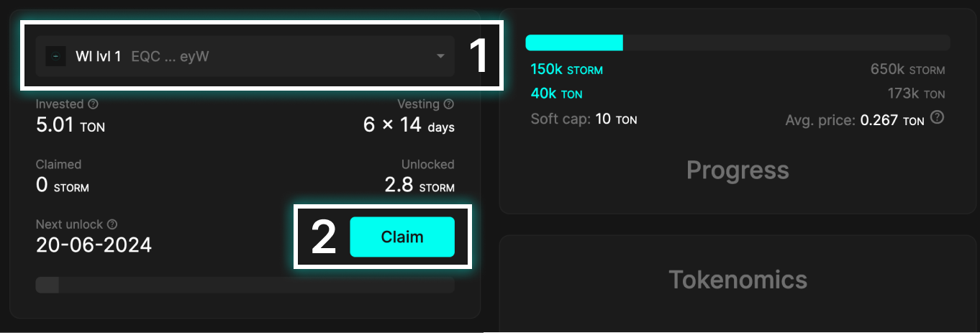Click the 150k STORM raised amount

[x=566, y=70]
